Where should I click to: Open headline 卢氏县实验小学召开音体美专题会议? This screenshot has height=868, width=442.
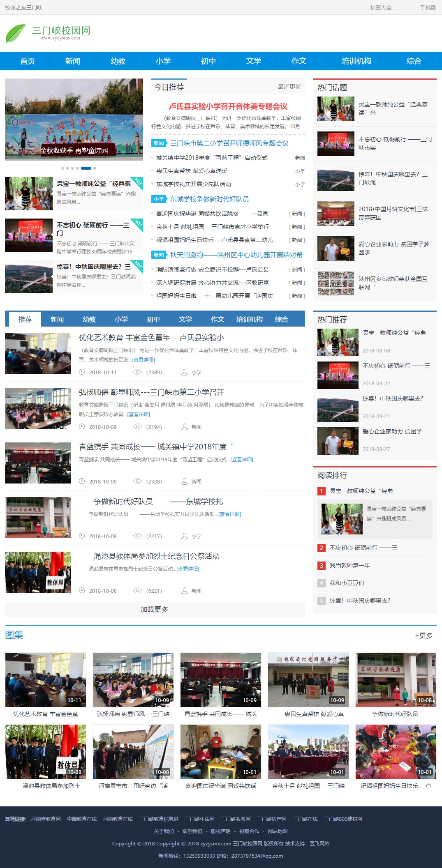coord(228,106)
